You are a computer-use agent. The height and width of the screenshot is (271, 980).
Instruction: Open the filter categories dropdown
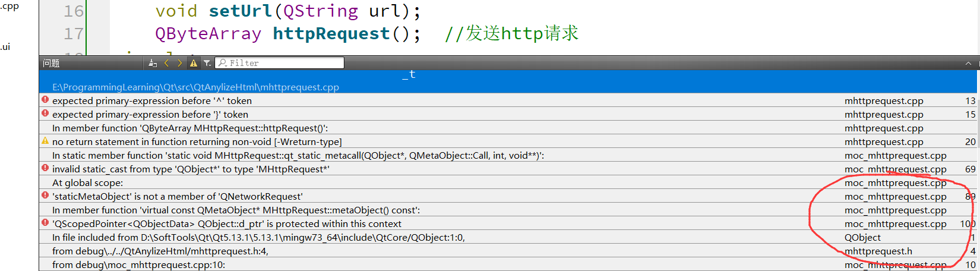click(x=207, y=63)
